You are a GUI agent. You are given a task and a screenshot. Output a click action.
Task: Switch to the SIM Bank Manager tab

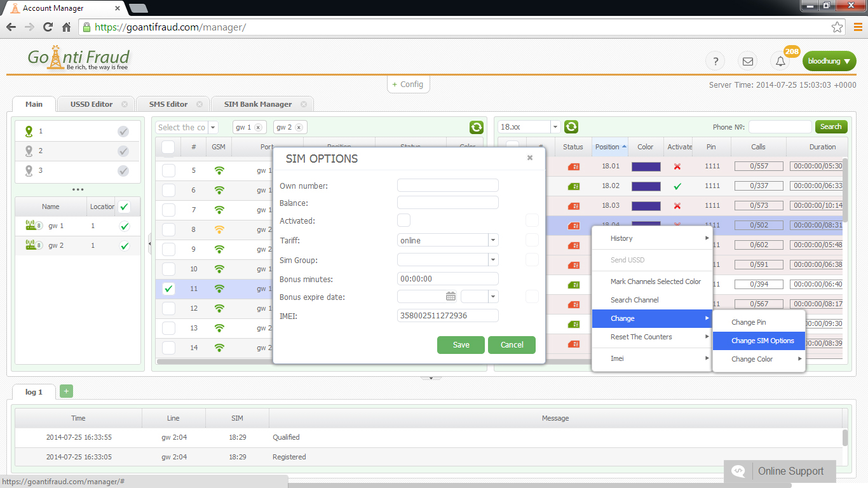point(257,104)
